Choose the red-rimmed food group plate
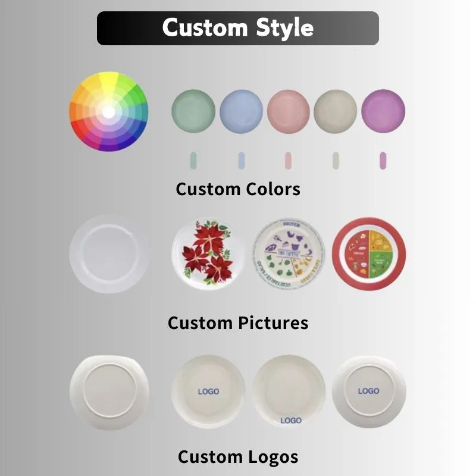Image resolution: width=476 pixels, height=476 pixels. (369, 254)
